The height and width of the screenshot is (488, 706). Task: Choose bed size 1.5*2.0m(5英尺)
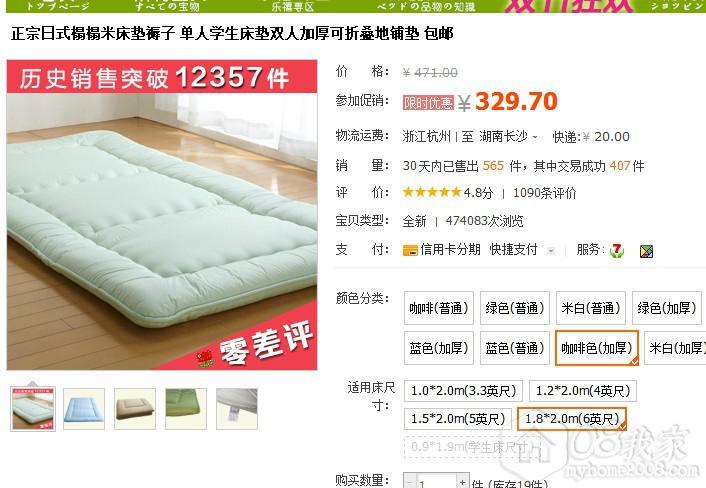coord(458,419)
